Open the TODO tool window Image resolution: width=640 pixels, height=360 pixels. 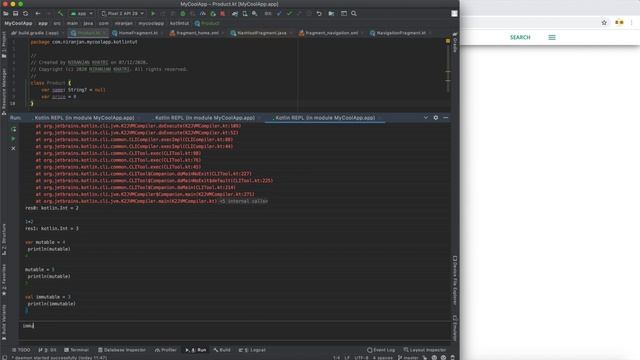21,350
